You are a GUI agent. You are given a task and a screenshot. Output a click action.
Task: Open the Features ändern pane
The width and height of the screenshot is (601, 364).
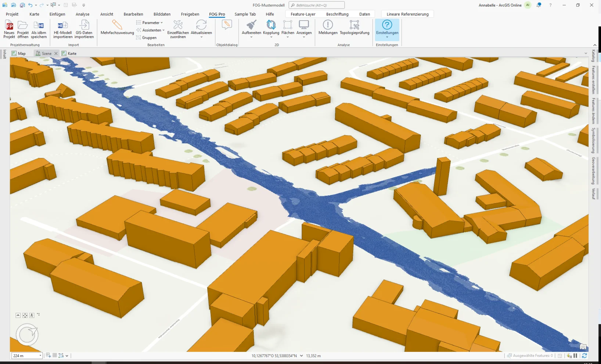(593, 111)
